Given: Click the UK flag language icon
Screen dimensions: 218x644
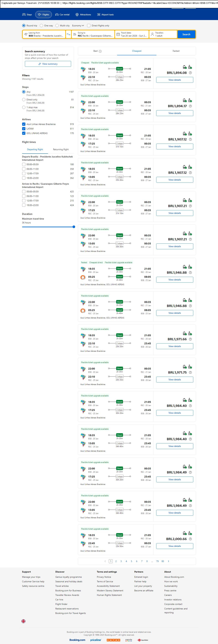Looking at the screenshot, I should click(23, 621).
